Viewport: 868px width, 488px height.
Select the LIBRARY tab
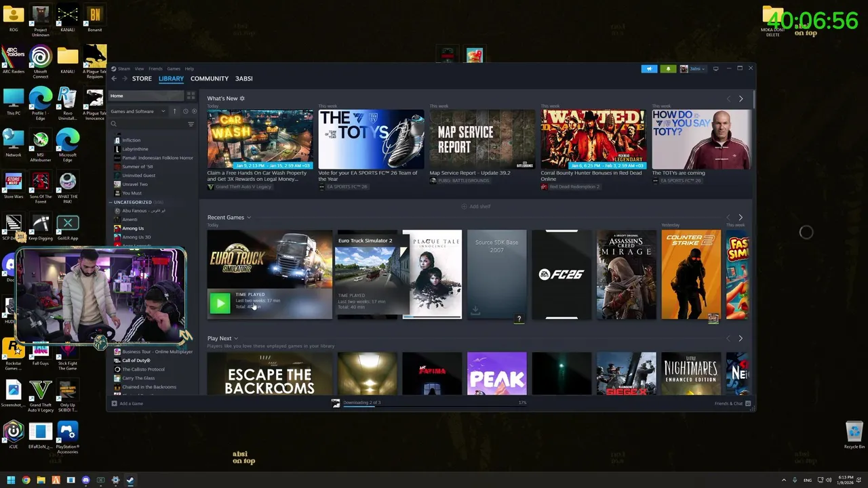pos(171,79)
